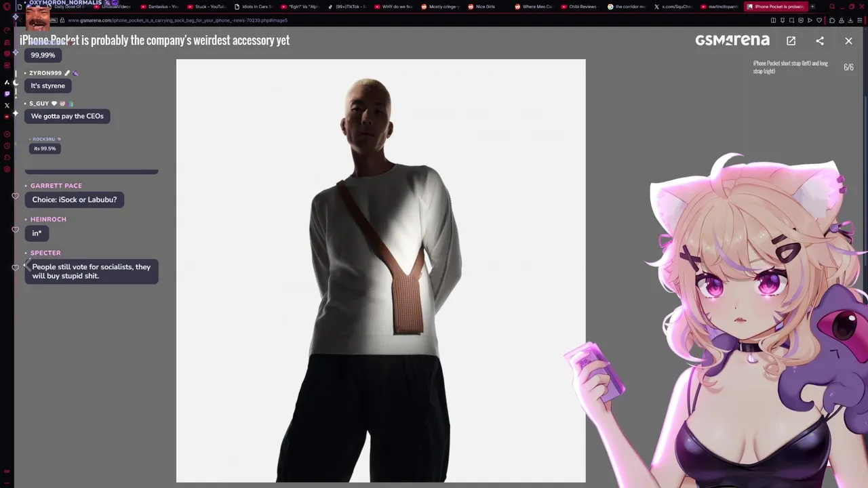Open a new tab with plus button
The height and width of the screenshot is (488, 868).
pyautogui.click(x=812, y=7)
